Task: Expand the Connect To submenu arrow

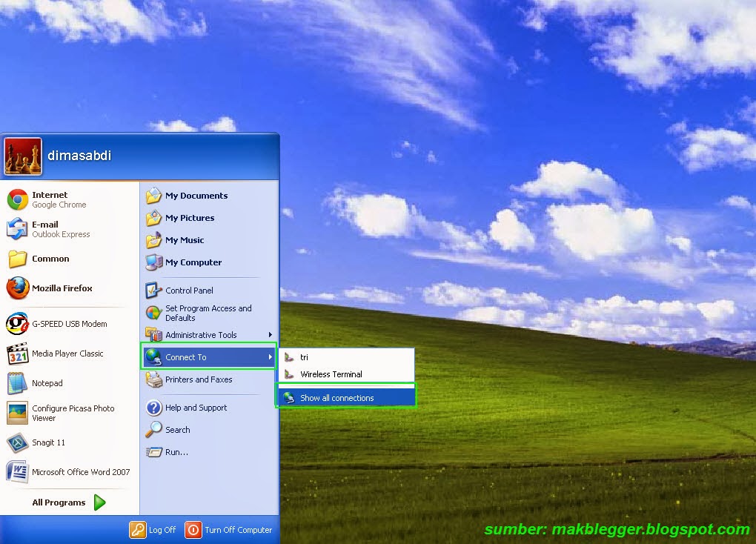Action: (271, 357)
